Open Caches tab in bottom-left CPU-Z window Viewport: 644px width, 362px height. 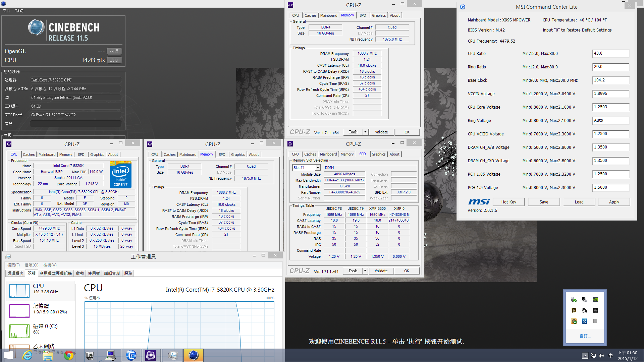(29, 155)
